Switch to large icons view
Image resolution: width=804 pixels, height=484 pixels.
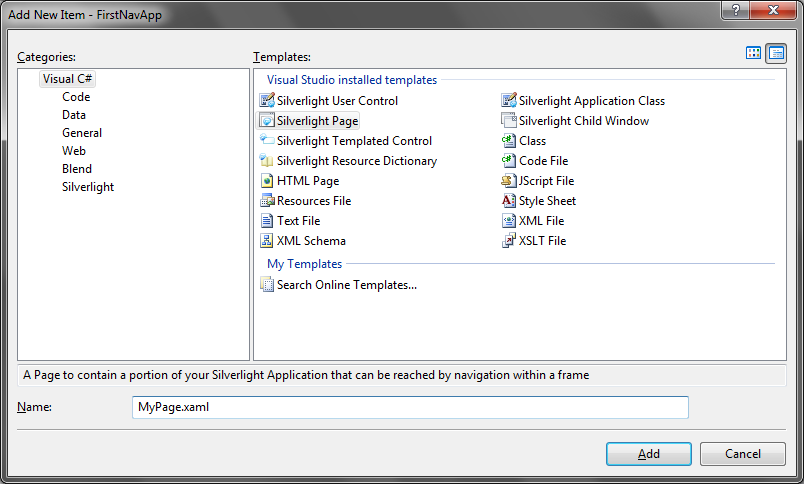tap(753, 53)
